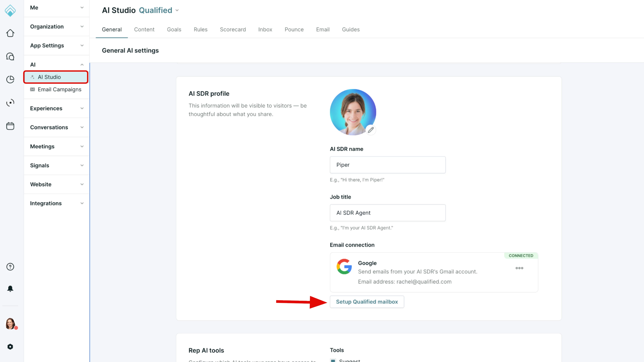Click the home icon in left rail
This screenshot has width=644, height=362.
(10, 33)
